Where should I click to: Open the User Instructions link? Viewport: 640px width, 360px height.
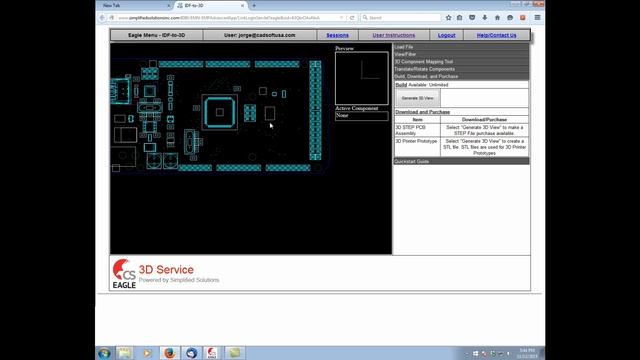[393, 35]
